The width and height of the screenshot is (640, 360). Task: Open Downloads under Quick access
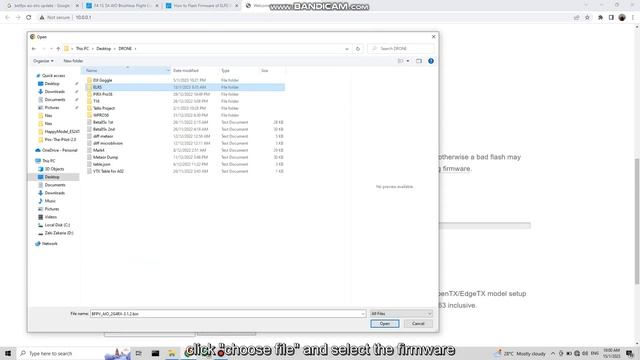click(55, 91)
